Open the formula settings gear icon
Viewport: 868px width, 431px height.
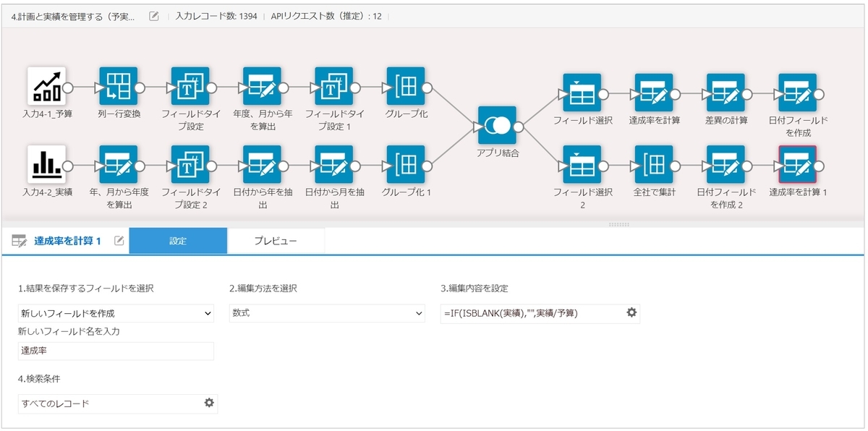[631, 312]
